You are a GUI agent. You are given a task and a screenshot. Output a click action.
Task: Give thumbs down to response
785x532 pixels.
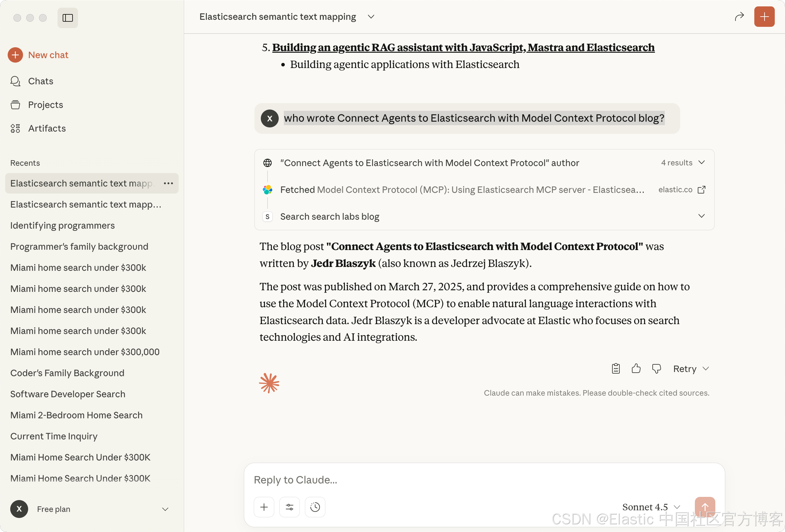coord(656,369)
